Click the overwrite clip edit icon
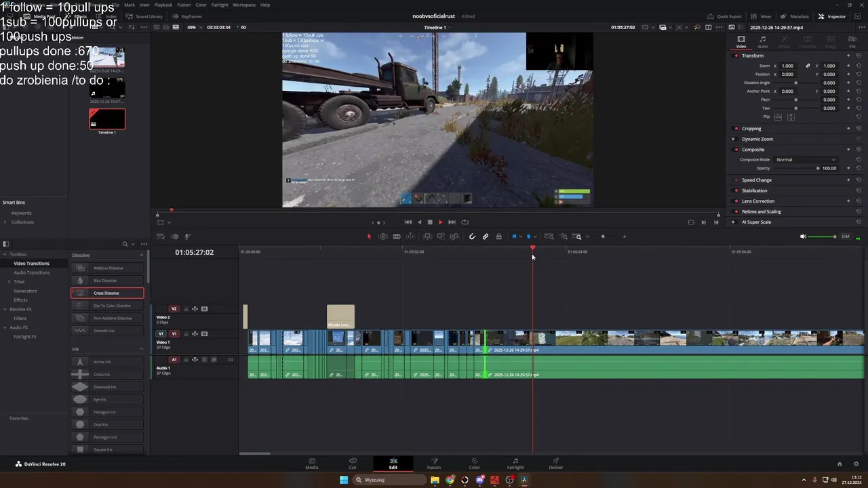This screenshot has width=868, height=488. point(441,237)
